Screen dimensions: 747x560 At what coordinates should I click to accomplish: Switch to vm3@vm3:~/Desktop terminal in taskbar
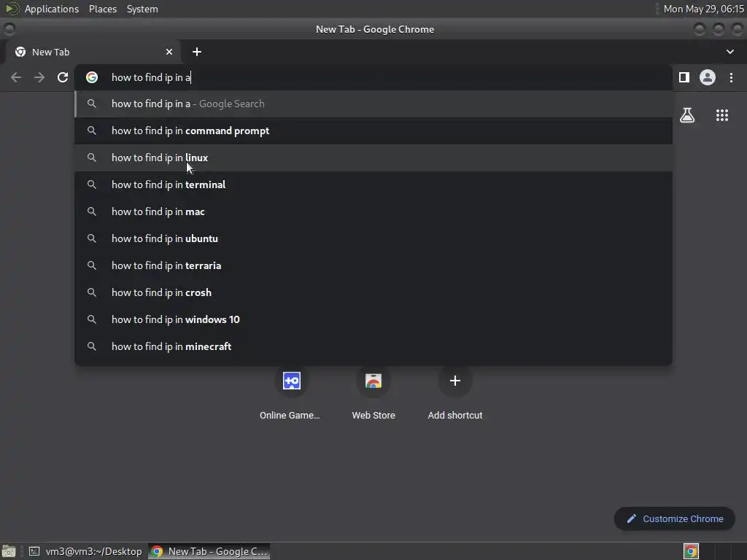tap(86, 551)
